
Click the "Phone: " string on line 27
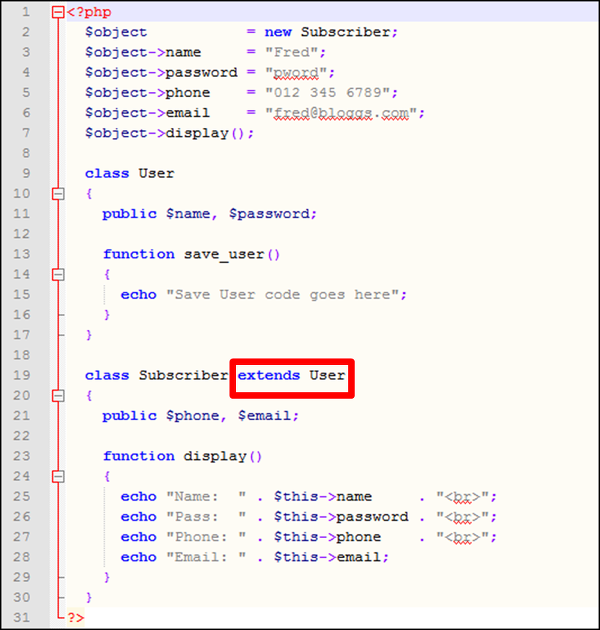click(x=206, y=537)
